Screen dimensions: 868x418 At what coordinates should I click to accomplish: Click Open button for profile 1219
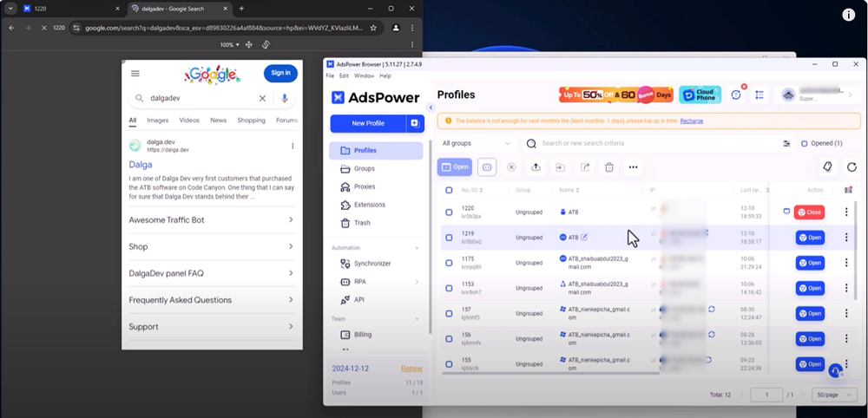click(x=810, y=238)
